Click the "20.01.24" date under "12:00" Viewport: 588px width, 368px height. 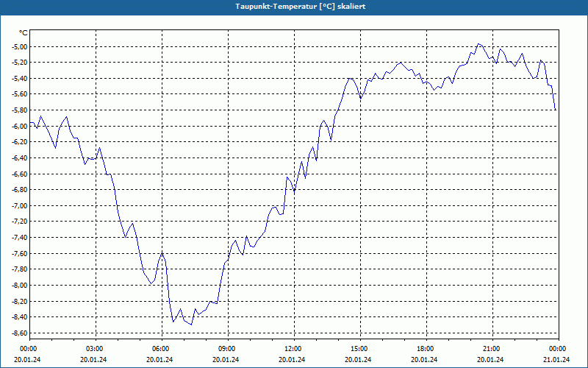(x=292, y=359)
